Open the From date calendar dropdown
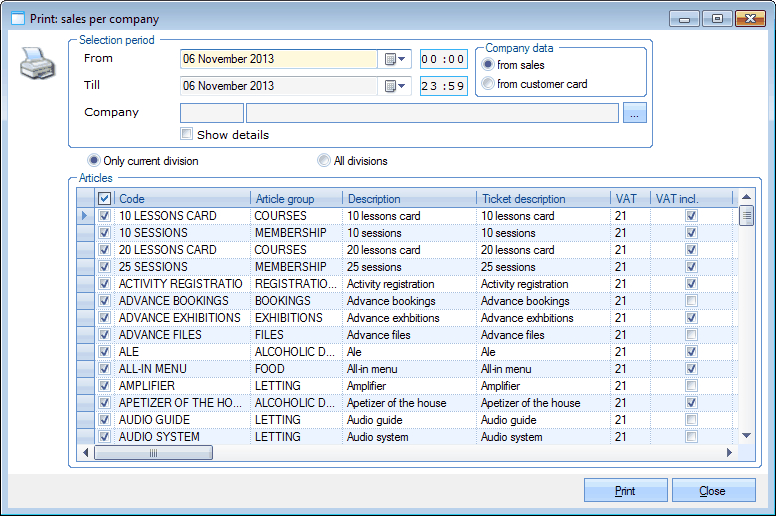776x516 pixels. (x=396, y=60)
